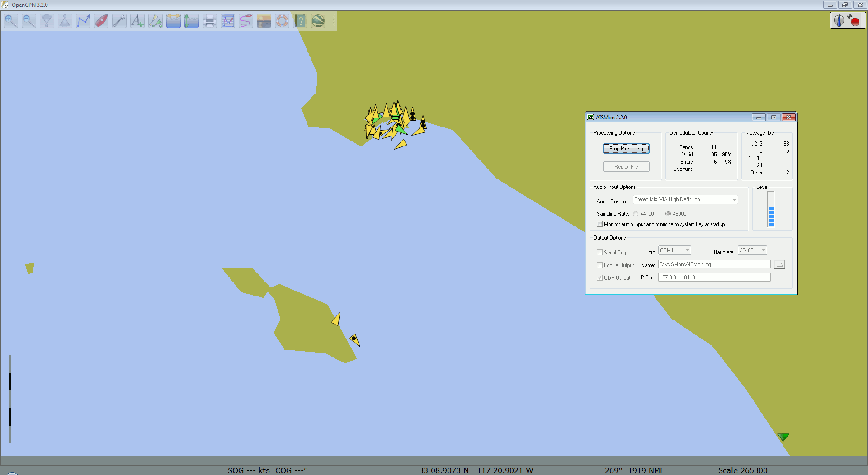Toggle the Show Tides icon

click(x=192, y=21)
